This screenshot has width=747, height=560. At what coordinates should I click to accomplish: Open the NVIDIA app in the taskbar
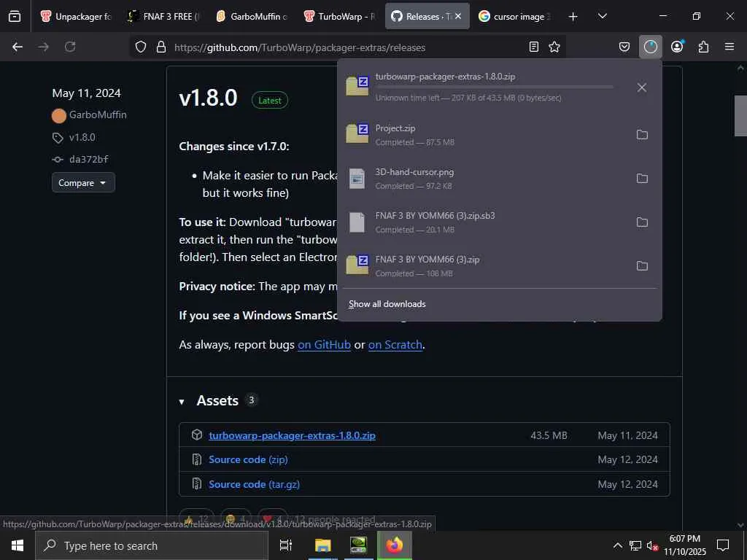(358, 545)
